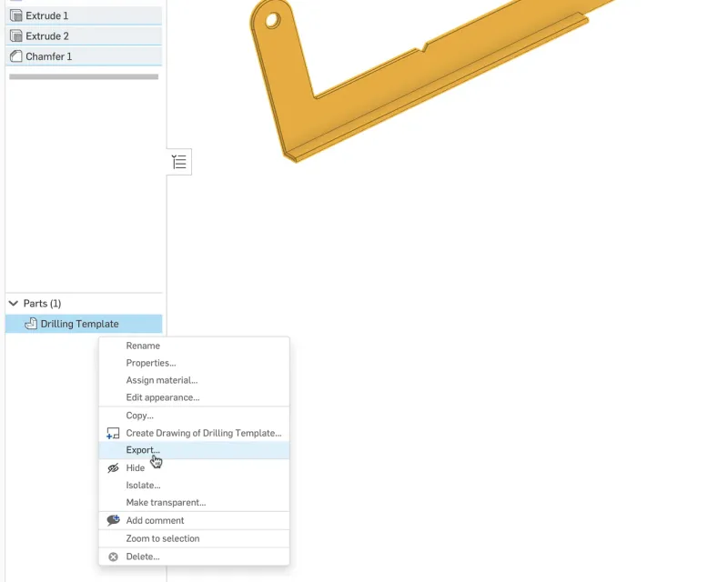This screenshot has height=582, width=728.
Task: Click the Extrude 1 feature icon
Action: tap(15, 15)
